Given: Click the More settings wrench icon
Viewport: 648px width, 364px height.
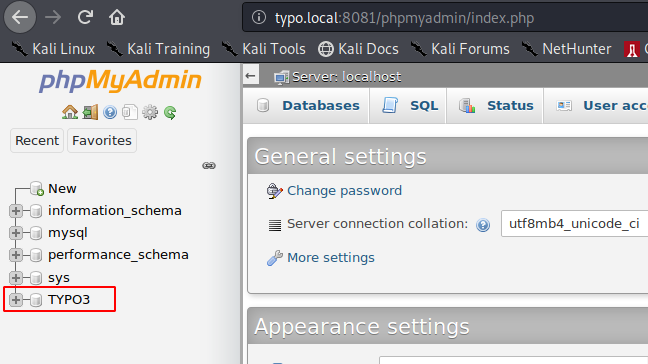Looking at the screenshot, I should pyautogui.click(x=274, y=258).
